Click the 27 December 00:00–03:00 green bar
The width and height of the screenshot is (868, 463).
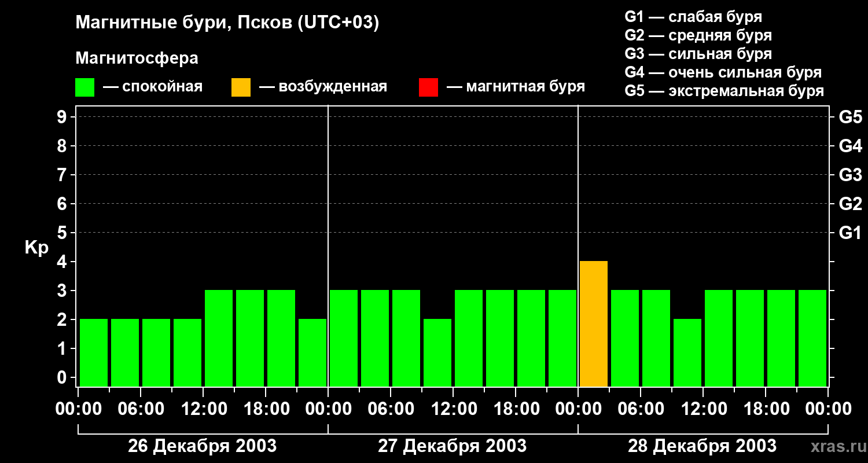[344, 339]
